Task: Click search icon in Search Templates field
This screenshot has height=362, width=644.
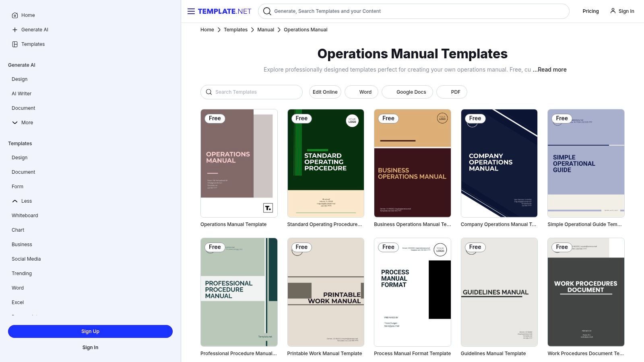Action: [x=209, y=92]
